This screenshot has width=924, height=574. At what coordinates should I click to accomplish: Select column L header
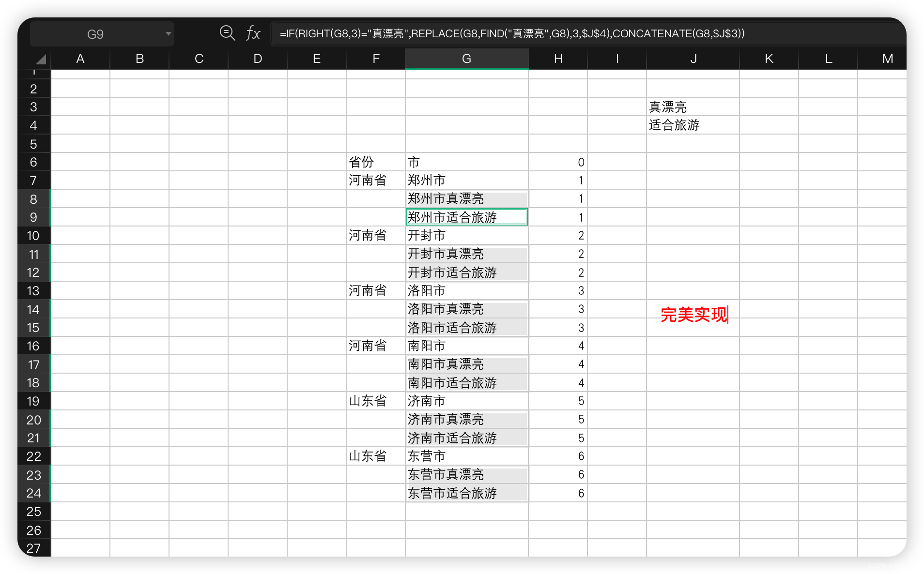(x=828, y=59)
